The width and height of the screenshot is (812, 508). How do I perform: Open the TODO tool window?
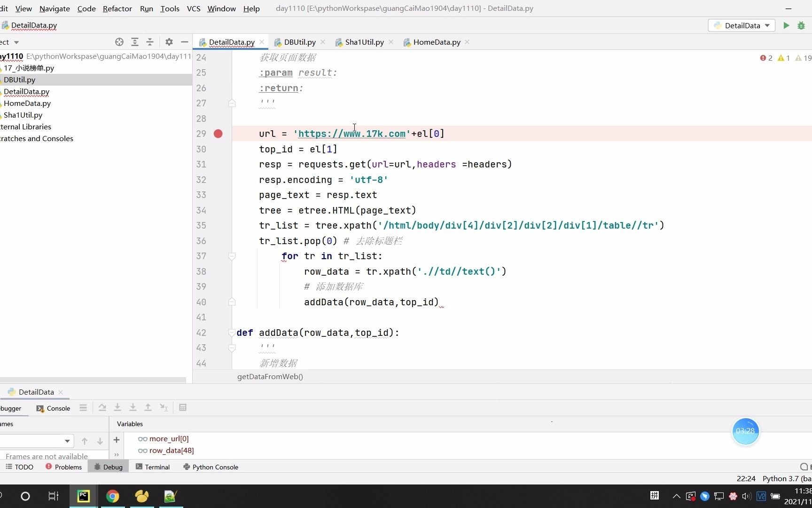(19, 467)
